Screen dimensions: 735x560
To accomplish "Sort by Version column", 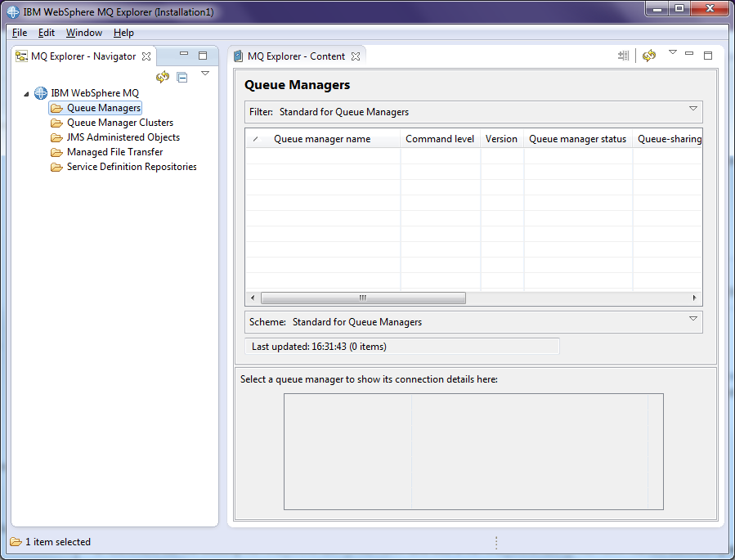I will click(501, 139).
